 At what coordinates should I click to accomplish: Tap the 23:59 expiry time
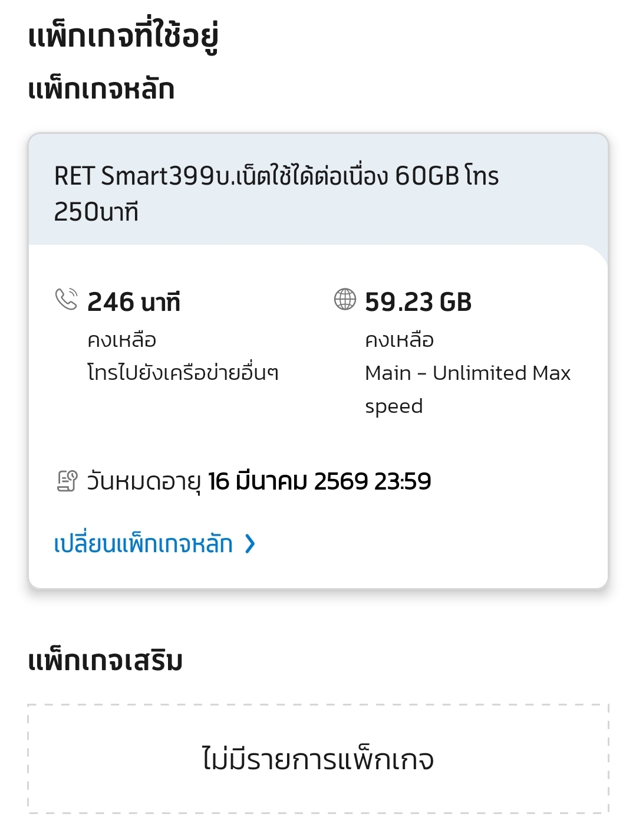[x=403, y=481]
